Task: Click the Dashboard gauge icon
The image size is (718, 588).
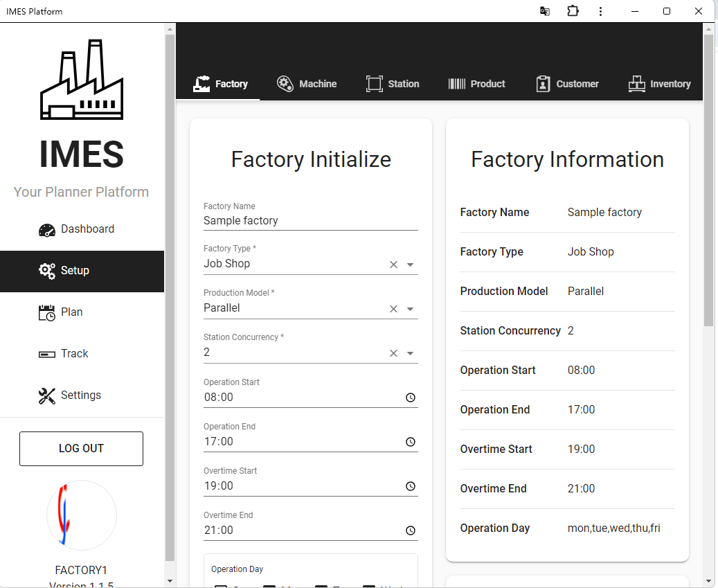Action: tap(46, 230)
